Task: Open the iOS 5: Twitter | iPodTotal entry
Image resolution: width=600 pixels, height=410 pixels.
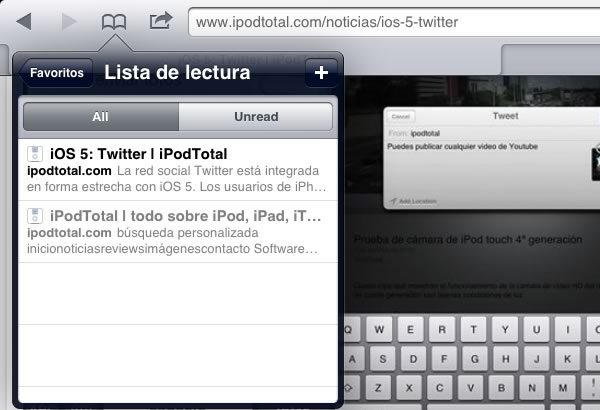Action: [x=178, y=170]
